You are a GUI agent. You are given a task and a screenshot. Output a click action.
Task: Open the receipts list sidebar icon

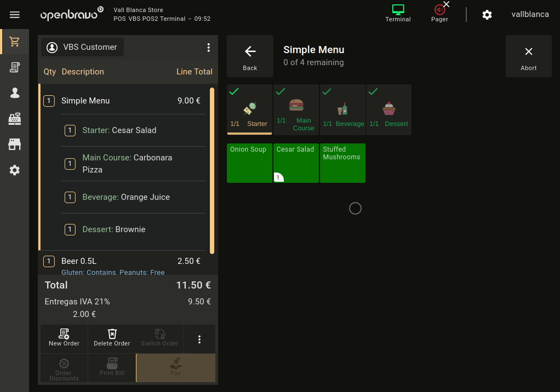(15, 67)
